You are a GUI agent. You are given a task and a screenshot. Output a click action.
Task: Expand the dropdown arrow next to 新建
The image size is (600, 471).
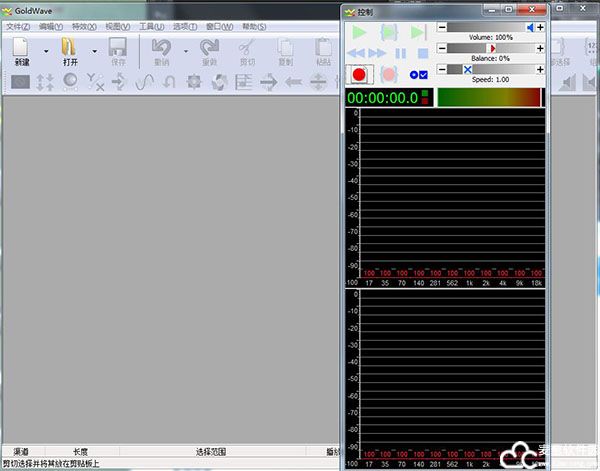[45, 50]
